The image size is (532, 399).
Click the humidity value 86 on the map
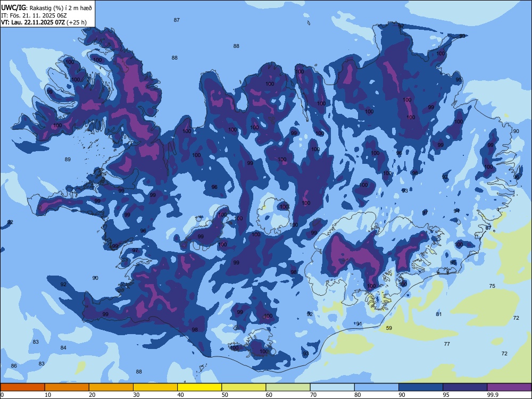point(14,366)
